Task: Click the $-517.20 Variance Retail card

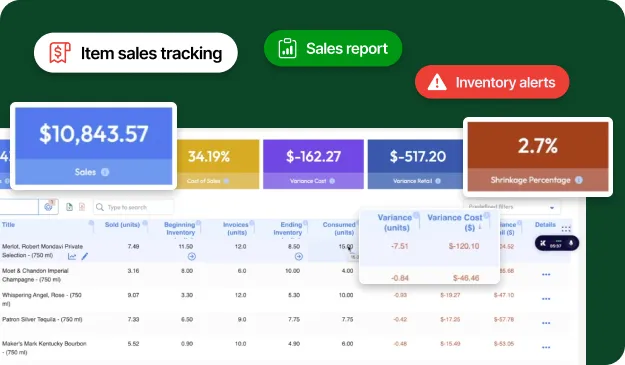Action: pos(415,164)
